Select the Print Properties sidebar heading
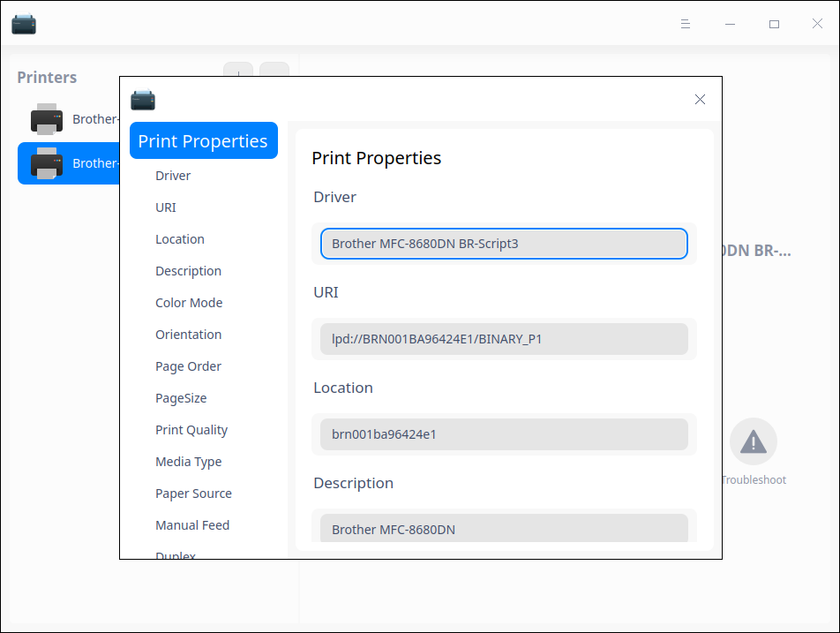The image size is (840, 633). coord(203,141)
